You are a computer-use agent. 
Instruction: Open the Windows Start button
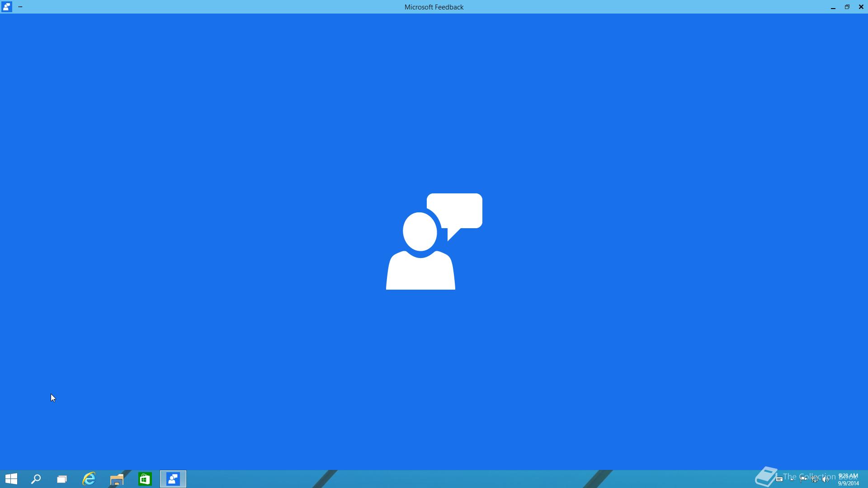(x=11, y=479)
